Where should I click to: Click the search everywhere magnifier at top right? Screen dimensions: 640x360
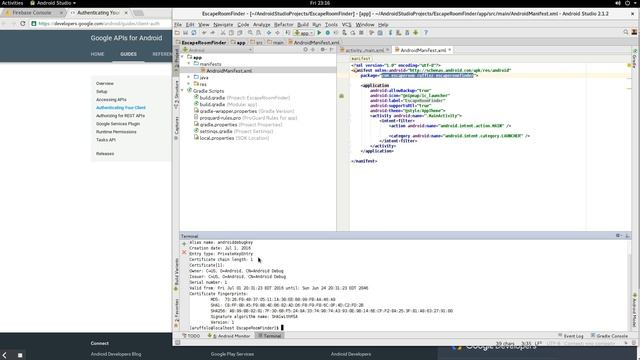626,32
